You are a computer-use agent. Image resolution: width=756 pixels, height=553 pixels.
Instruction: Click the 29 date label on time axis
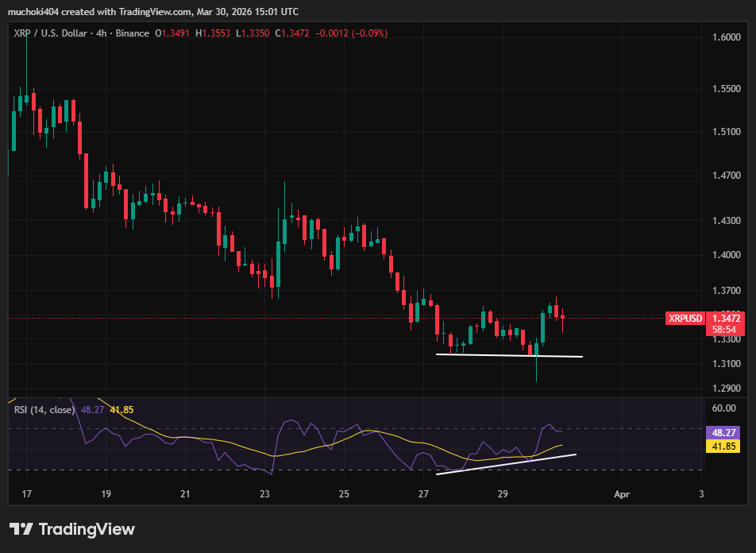point(502,493)
